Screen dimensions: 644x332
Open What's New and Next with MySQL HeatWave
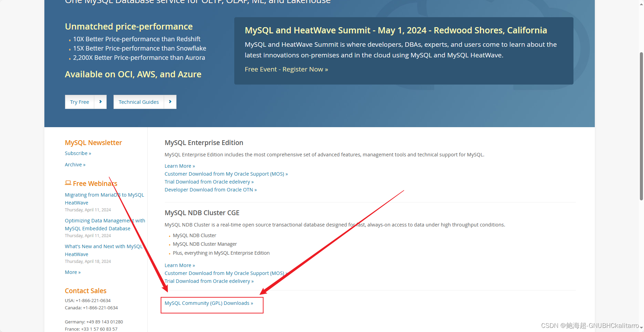(104, 250)
